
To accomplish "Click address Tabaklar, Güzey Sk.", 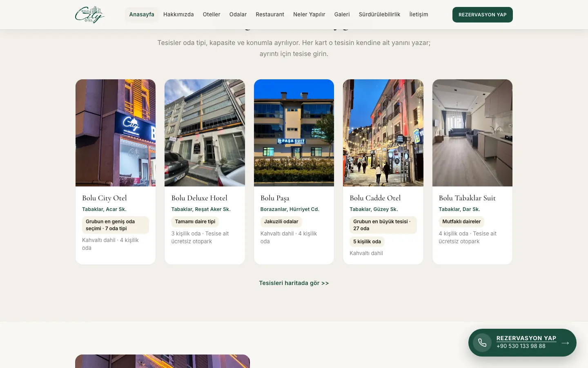I will tap(374, 209).
